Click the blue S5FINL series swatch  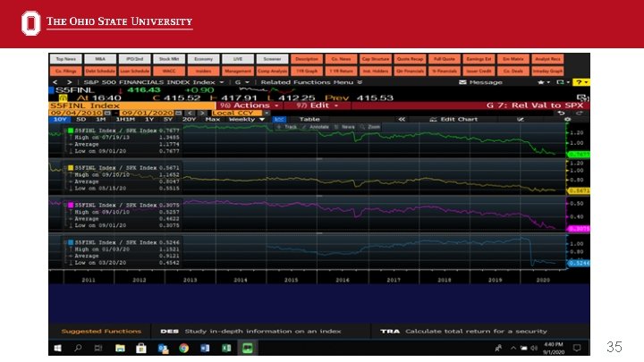[71, 242]
